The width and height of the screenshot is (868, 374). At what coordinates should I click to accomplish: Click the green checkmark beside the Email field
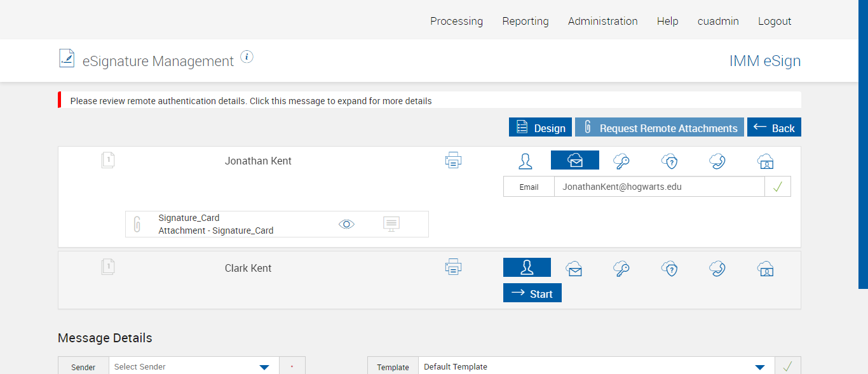coord(778,187)
